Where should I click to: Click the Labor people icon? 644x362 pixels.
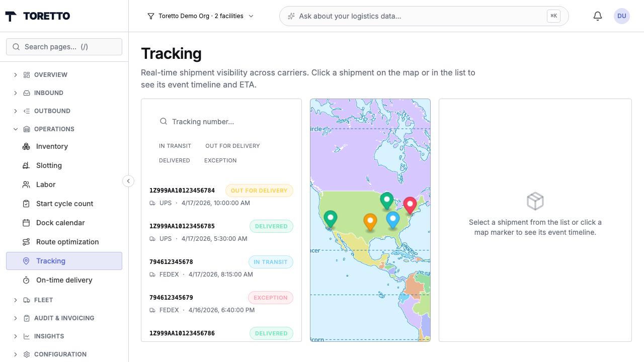point(26,185)
